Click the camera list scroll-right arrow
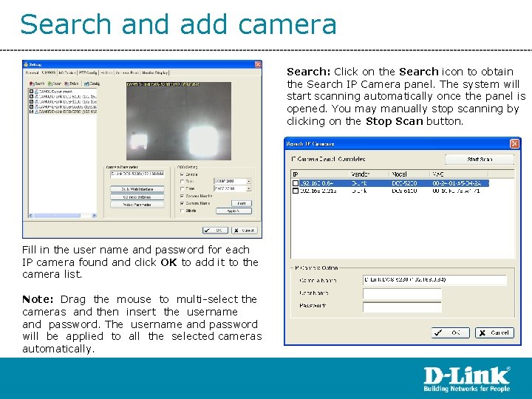 95,216
